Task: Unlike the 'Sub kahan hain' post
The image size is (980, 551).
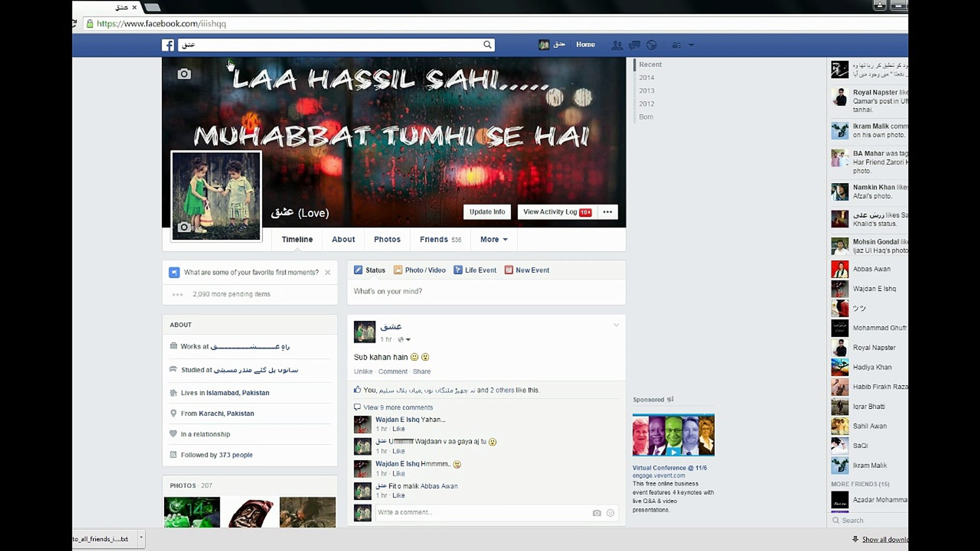Action: pyautogui.click(x=363, y=371)
